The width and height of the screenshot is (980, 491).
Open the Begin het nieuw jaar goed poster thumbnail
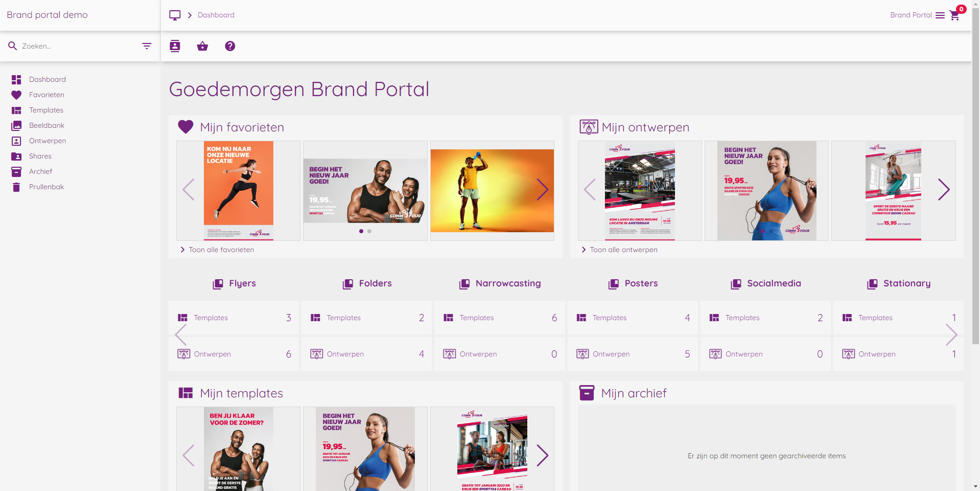[x=365, y=190]
